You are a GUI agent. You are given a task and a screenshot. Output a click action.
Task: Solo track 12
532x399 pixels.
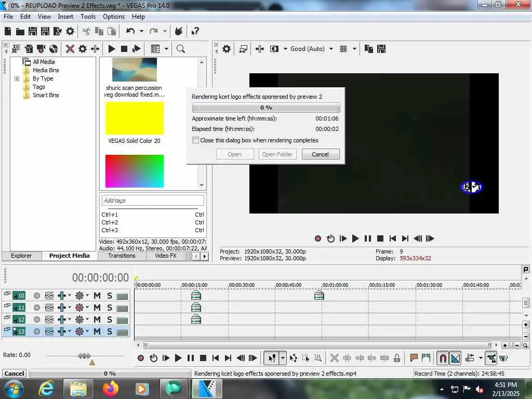(x=109, y=320)
